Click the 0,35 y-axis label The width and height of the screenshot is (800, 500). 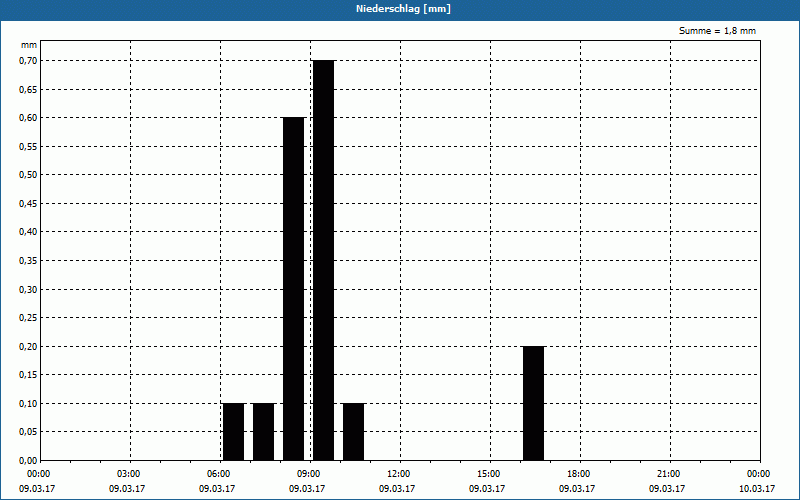(x=28, y=261)
